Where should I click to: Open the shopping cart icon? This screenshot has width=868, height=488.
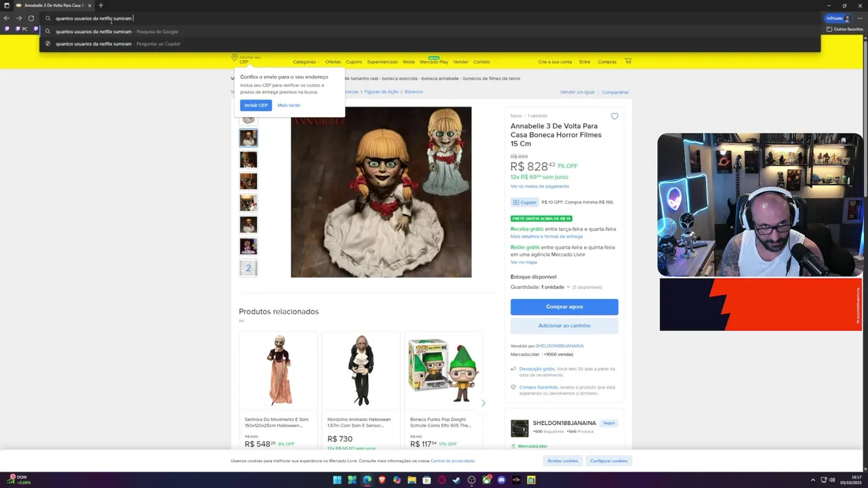click(628, 61)
